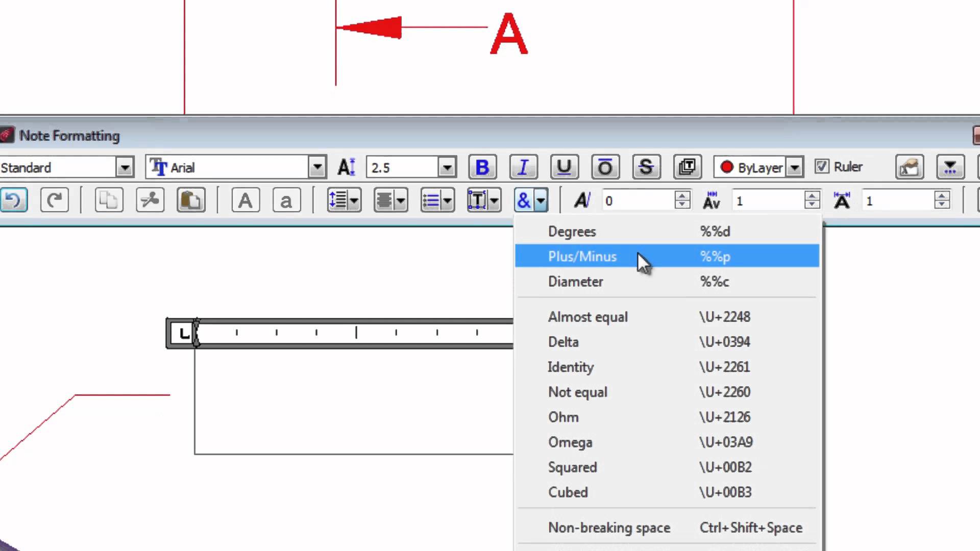Click the Overline formatting button
The height and width of the screenshot is (551, 980).
coord(605,167)
